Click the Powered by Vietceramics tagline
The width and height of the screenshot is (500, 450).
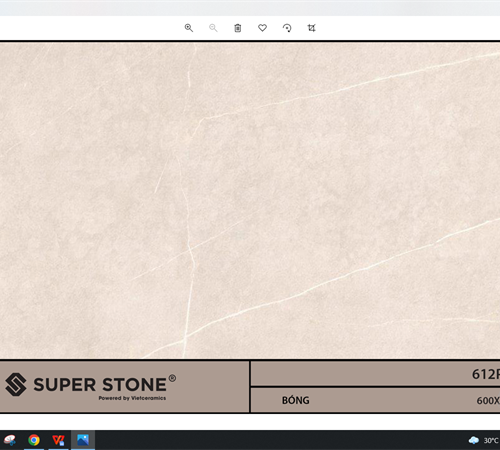tap(132, 398)
